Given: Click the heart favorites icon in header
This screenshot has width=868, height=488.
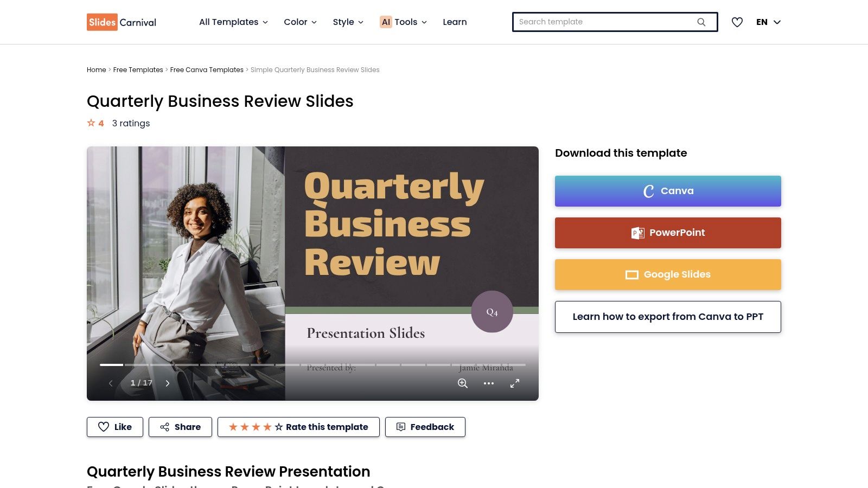Looking at the screenshot, I should [x=737, y=22].
